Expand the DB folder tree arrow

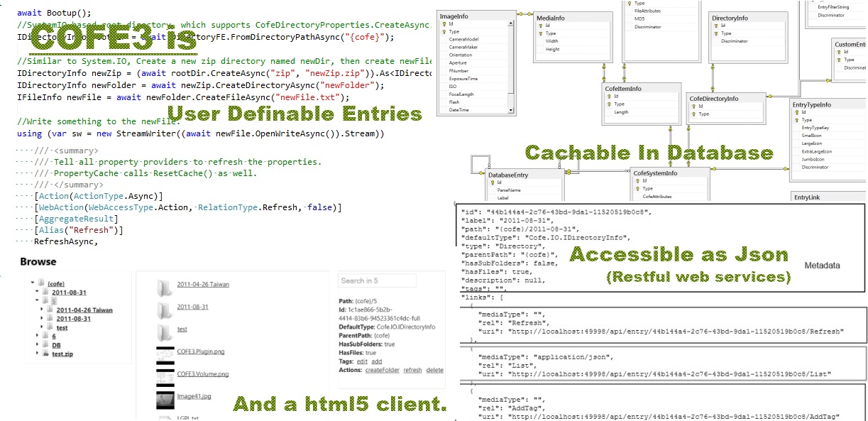coord(37,344)
